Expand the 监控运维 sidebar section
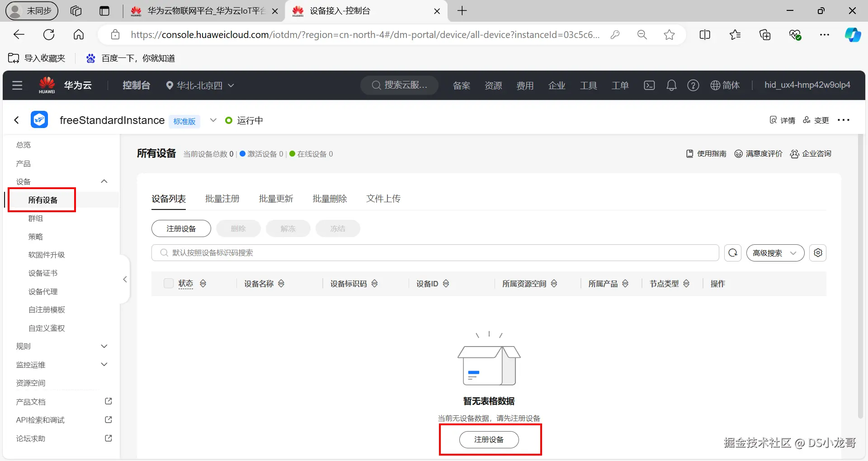The width and height of the screenshot is (868, 461). click(x=104, y=364)
